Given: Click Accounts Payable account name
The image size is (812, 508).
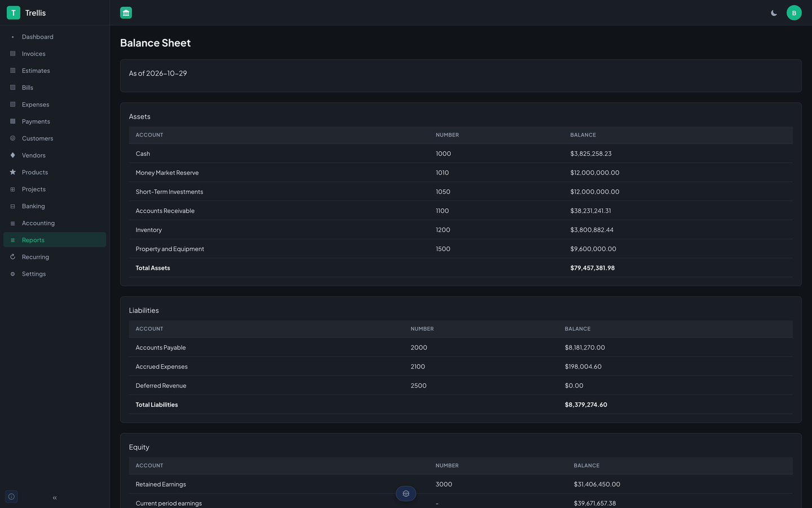Looking at the screenshot, I should (x=161, y=348).
